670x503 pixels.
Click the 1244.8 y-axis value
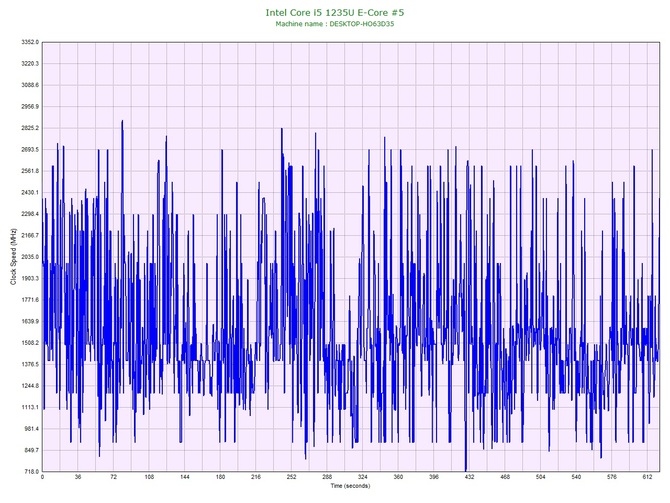click(30, 385)
